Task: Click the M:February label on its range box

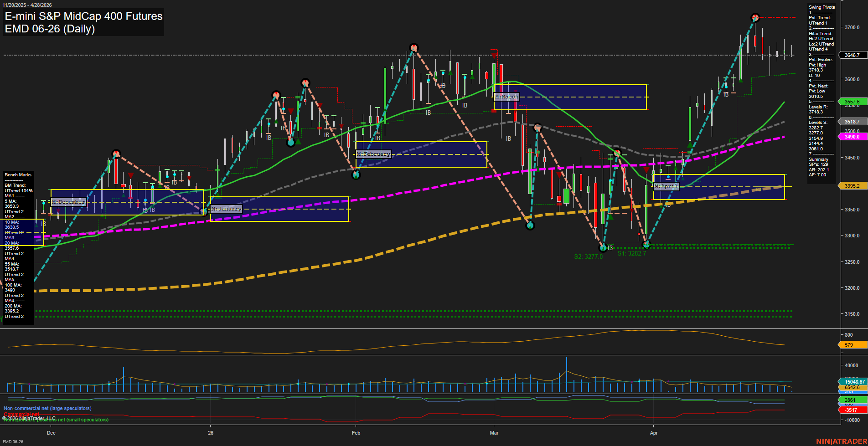Action: pyautogui.click(x=373, y=154)
